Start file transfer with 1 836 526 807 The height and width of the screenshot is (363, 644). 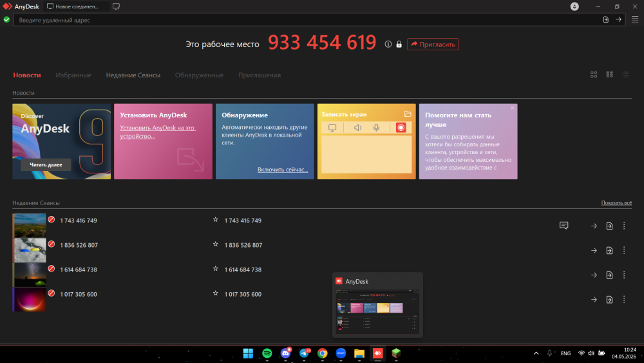tap(609, 250)
